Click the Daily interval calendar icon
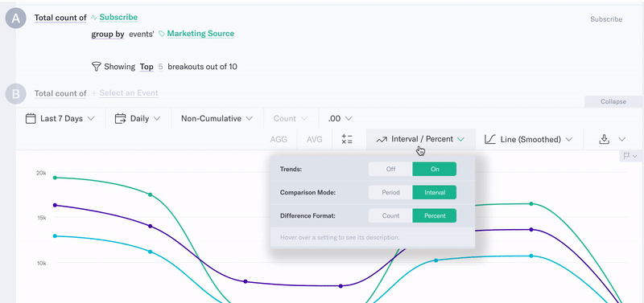The width and height of the screenshot is (644, 303). click(120, 118)
